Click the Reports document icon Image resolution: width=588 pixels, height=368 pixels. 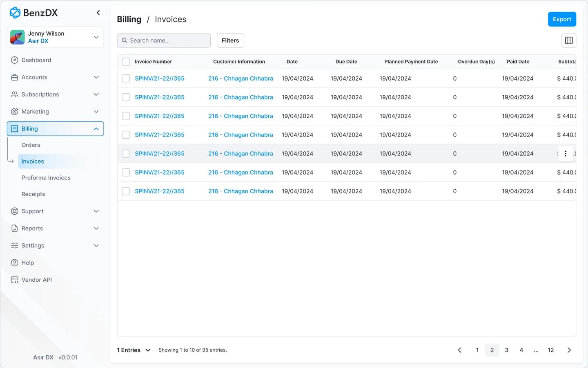click(15, 229)
